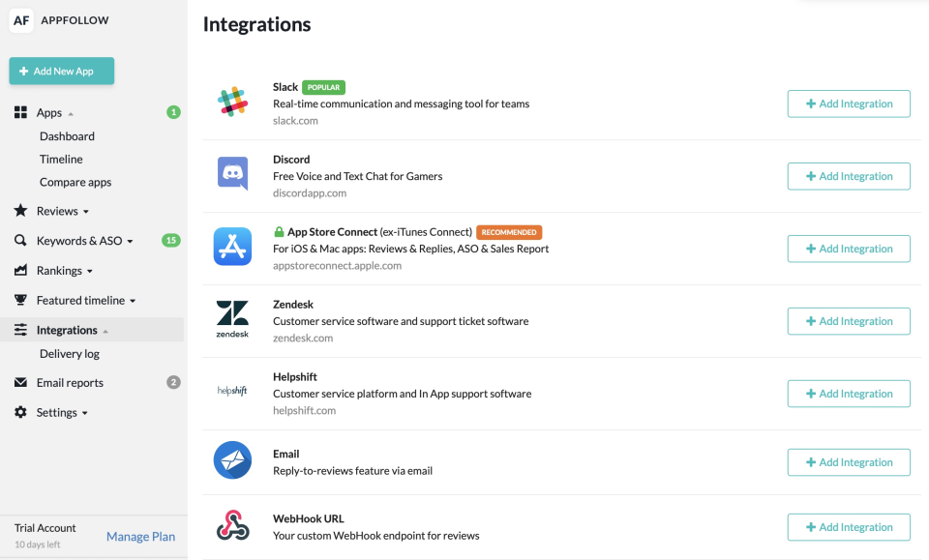The height and width of the screenshot is (560, 929).
Task: Open the Manage Plan link
Action: pos(140,536)
